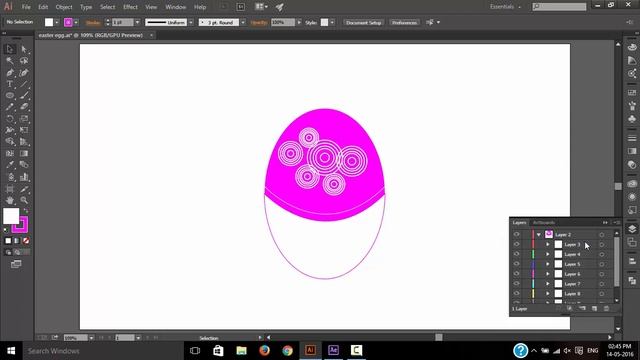Select the Zoom tool
The width and height of the screenshot is (640, 360).
[24, 200]
